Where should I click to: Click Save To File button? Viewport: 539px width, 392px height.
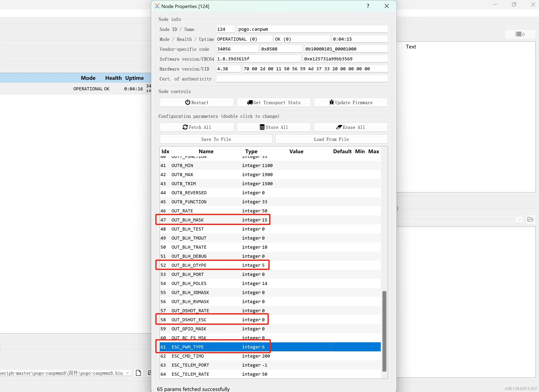(216, 139)
